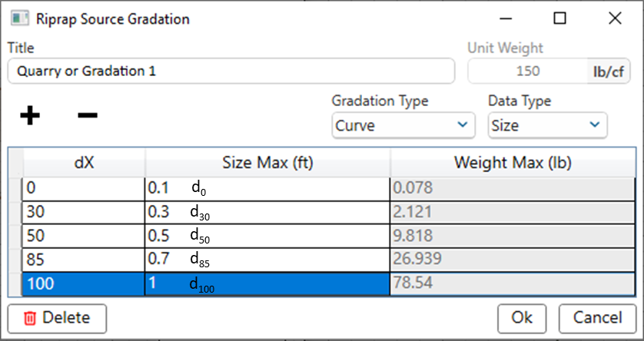
Task: Open the Data Type dropdown
Action: pyautogui.click(x=547, y=125)
